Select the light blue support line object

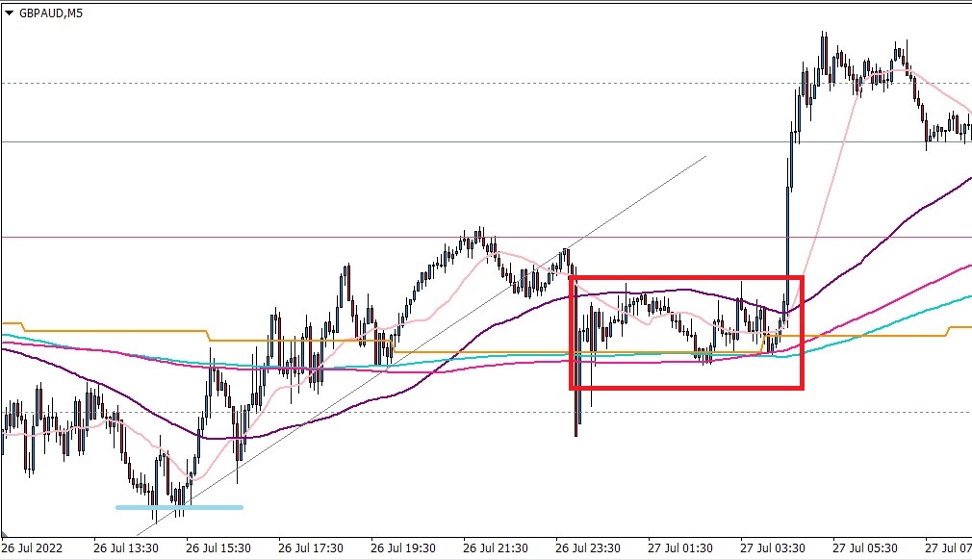179,507
